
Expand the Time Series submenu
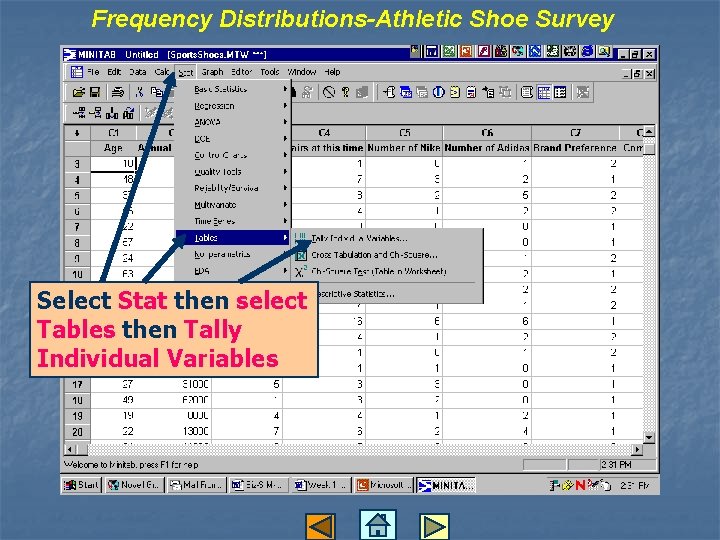point(233,221)
